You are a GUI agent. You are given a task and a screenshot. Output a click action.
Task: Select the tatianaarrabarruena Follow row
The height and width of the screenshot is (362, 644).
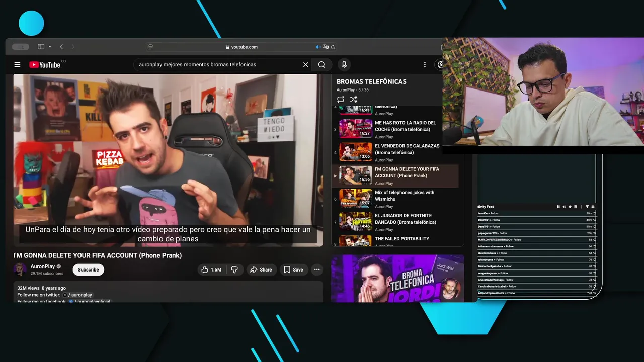pyautogui.click(x=537, y=246)
